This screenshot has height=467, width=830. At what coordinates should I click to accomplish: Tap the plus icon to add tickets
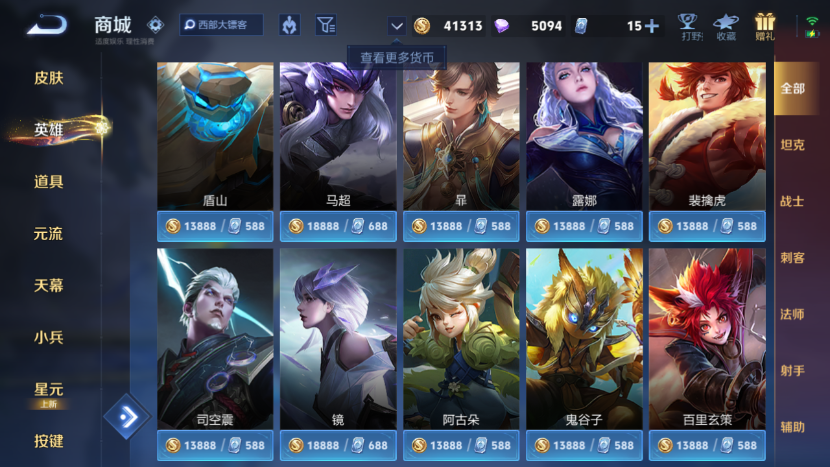652,25
